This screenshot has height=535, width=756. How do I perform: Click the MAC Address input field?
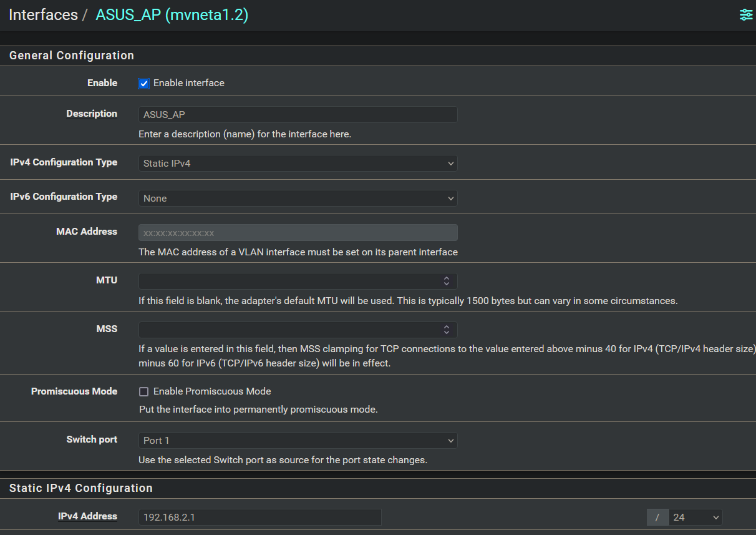coord(298,233)
